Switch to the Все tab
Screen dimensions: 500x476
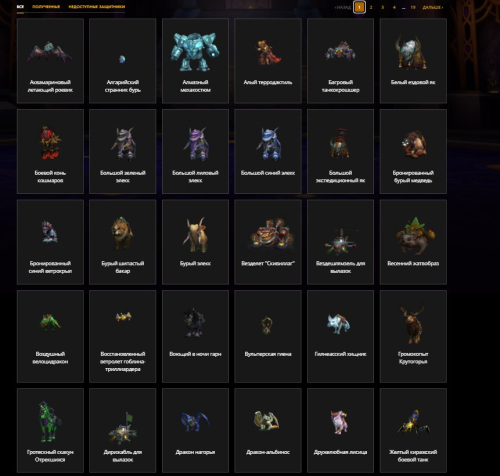(20, 7)
